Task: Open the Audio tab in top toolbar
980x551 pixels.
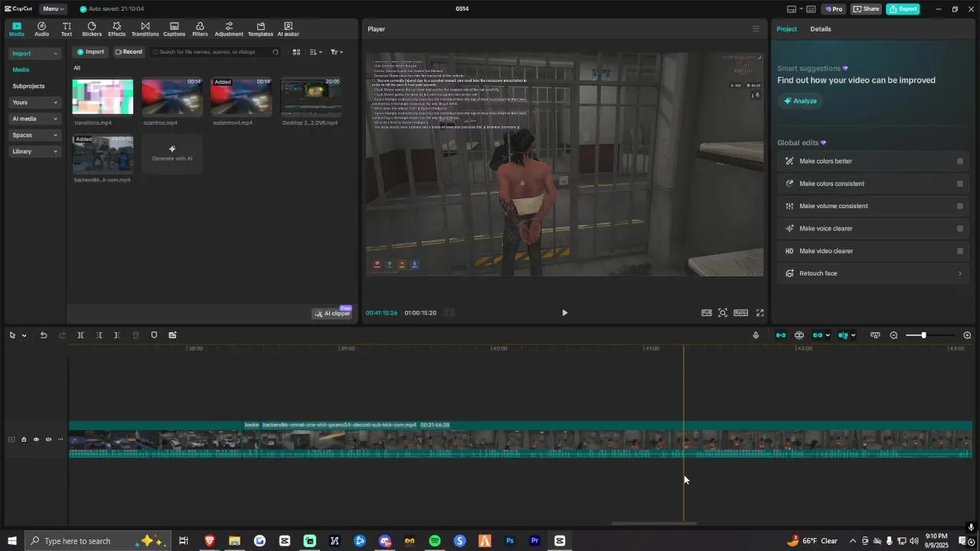Action: [x=41, y=29]
